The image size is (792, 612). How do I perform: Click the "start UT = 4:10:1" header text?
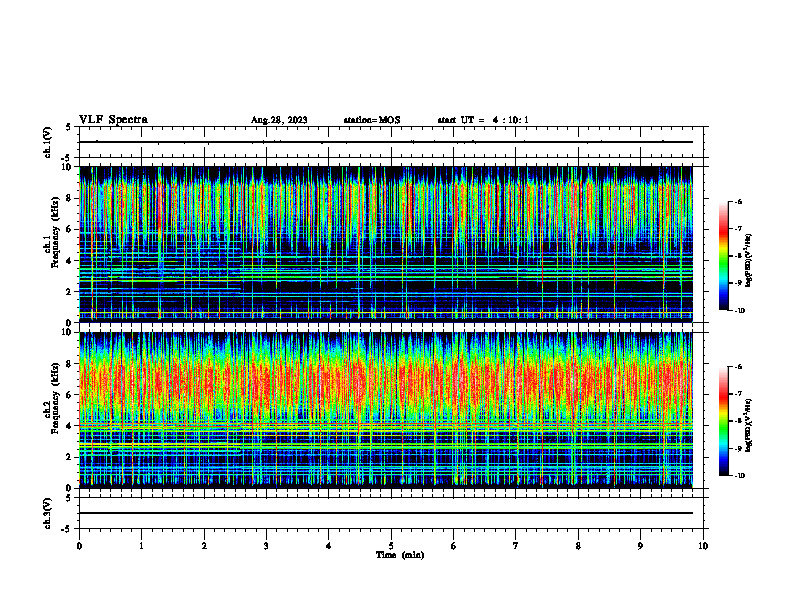pyautogui.click(x=483, y=120)
